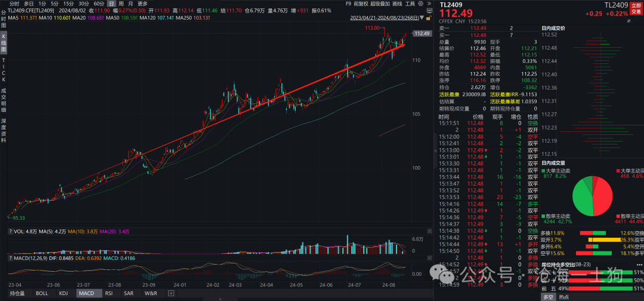This screenshot has width=644, height=301.
Task: Click the F9 shortcut button
Action: click(348, 4)
